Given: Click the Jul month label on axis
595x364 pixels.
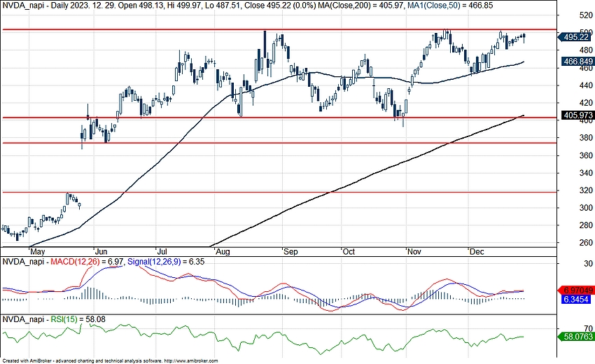Looking at the screenshot, I should (x=162, y=251).
